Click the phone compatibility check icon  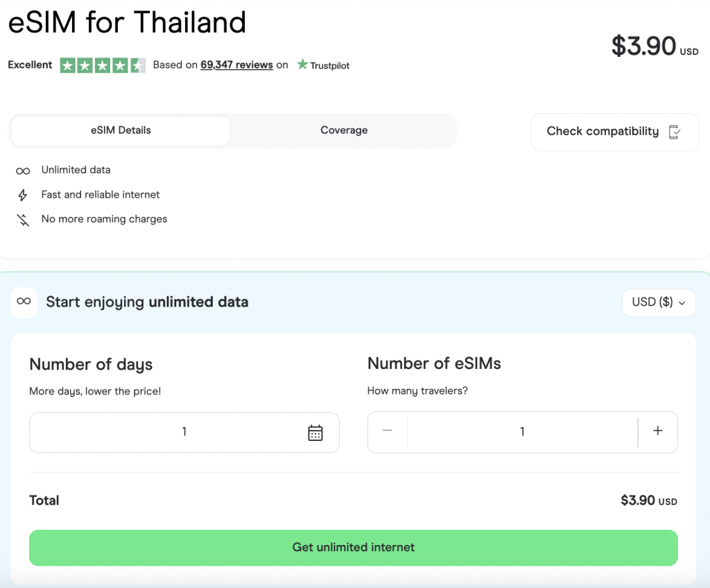(674, 132)
